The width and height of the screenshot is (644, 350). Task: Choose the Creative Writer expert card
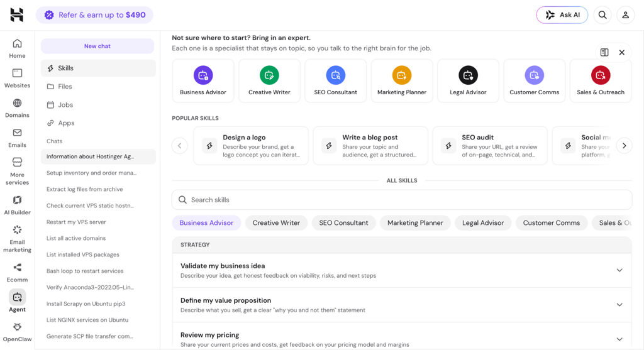coord(269,81)
